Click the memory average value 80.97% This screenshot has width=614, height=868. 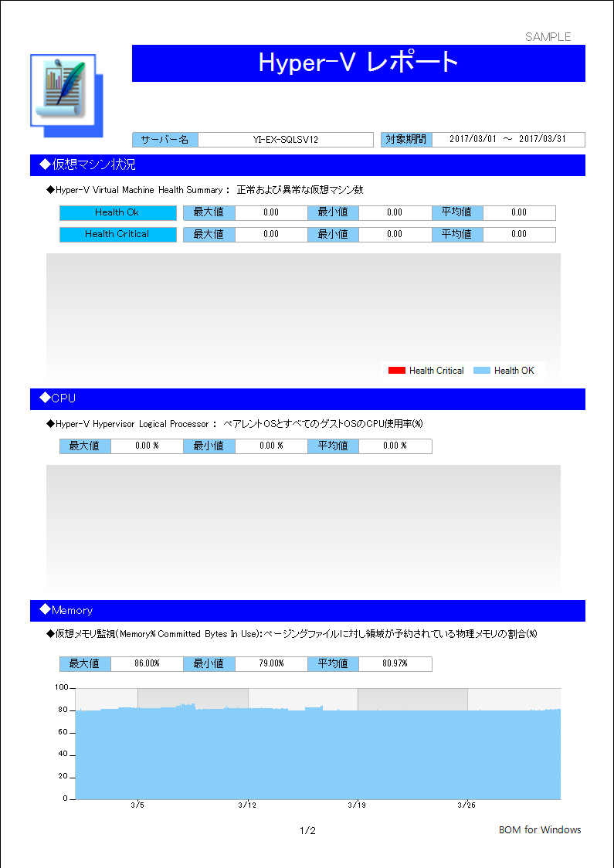(395, 663)
